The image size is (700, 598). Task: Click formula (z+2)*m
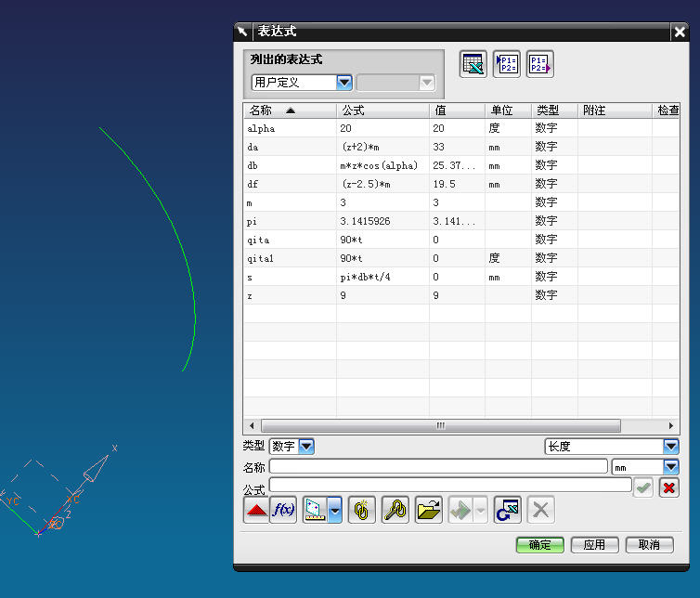pyautogui.click(x=361, y=147)
